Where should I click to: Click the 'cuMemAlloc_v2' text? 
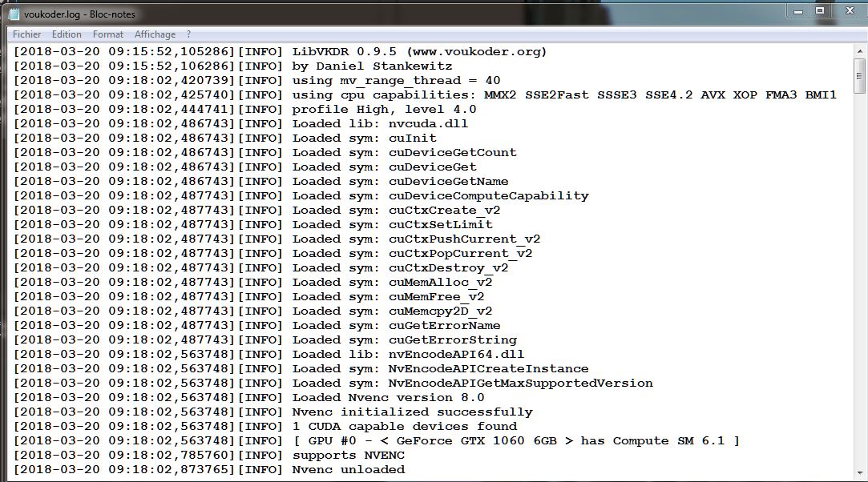(x=441, y=282)
